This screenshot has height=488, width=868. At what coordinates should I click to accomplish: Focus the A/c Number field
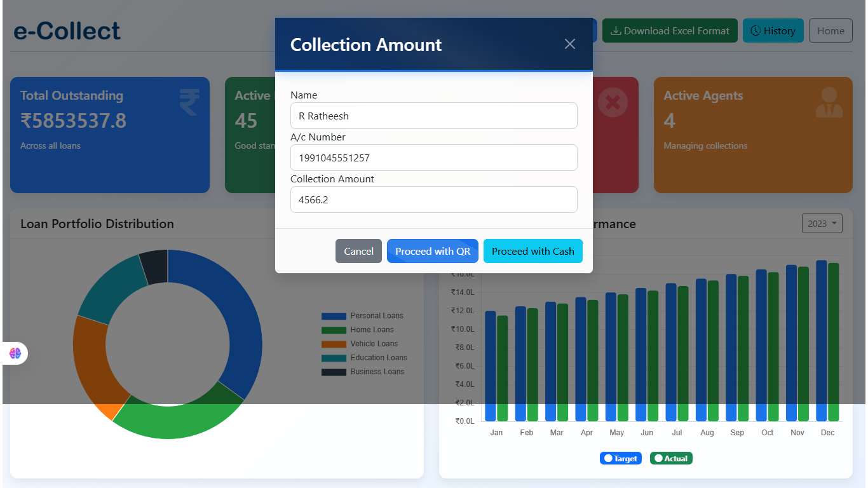click(x=433, y=158)
